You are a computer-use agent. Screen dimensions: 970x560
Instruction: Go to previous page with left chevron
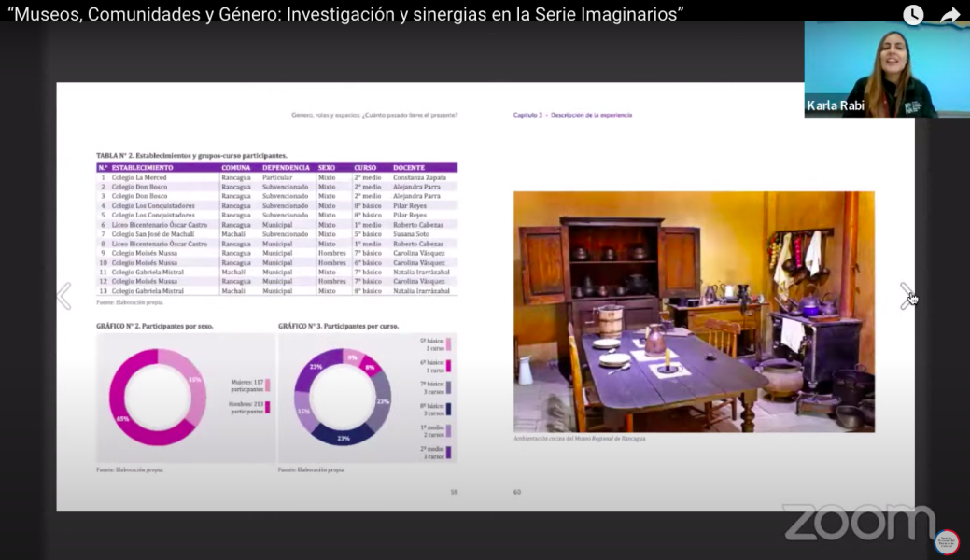point(63,296)
